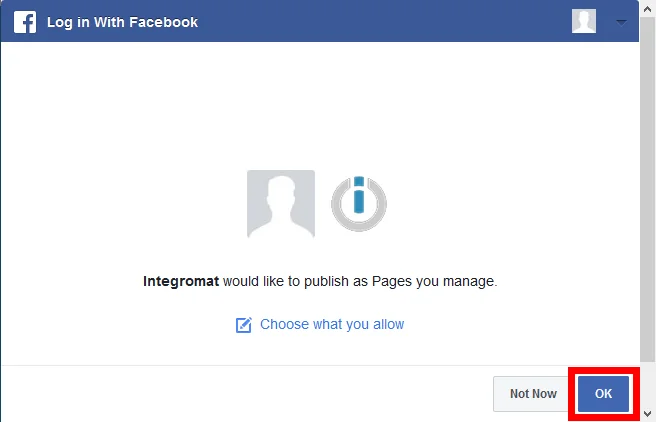Click the Integromat app logo
Screen dimensions: 656x422
pos(359,204)
